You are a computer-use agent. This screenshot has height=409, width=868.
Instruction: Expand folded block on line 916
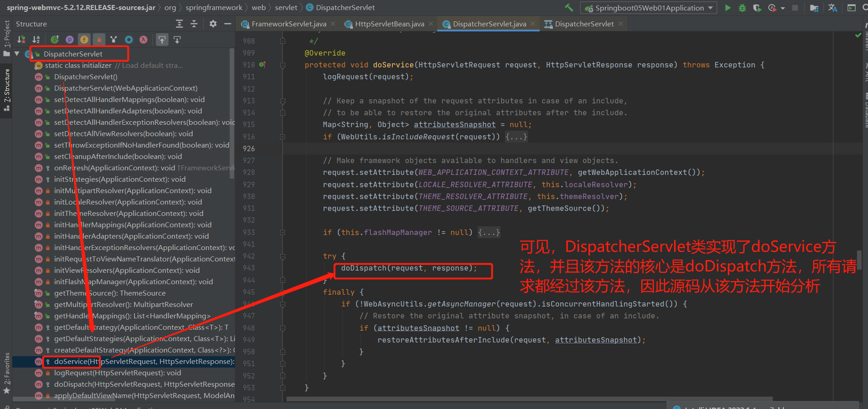(282, 137)
